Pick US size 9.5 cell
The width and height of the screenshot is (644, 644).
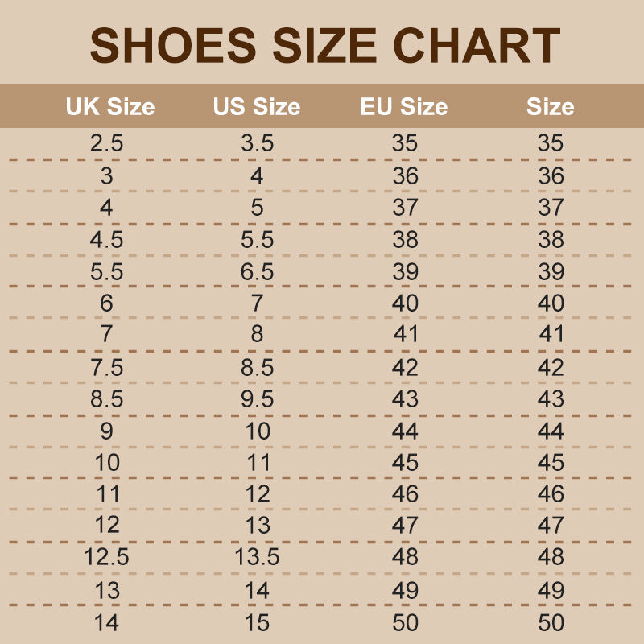pyautogui.click(x=257, y=399)
